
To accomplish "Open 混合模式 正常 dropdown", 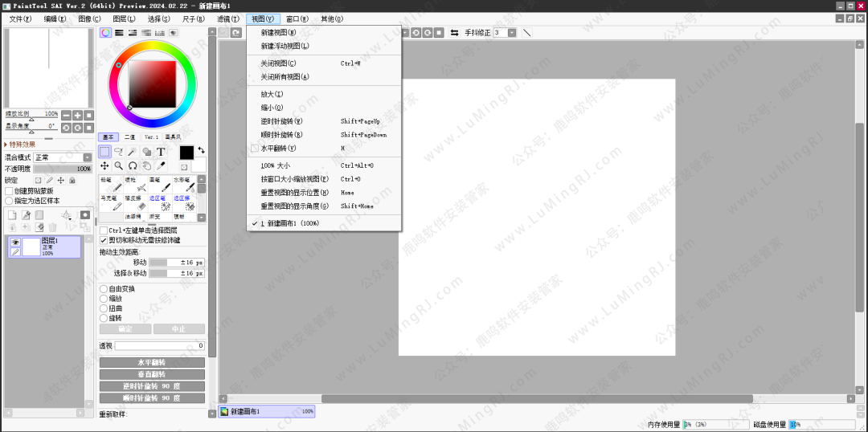I will (63, 157).
